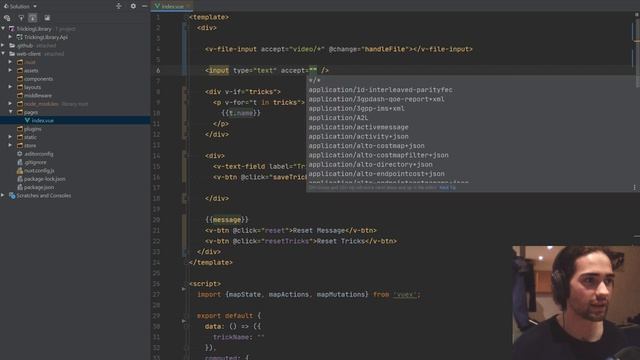Click the web-client folder icon
The width and height of the screenshot is (640, 360).
coord(12,53)
